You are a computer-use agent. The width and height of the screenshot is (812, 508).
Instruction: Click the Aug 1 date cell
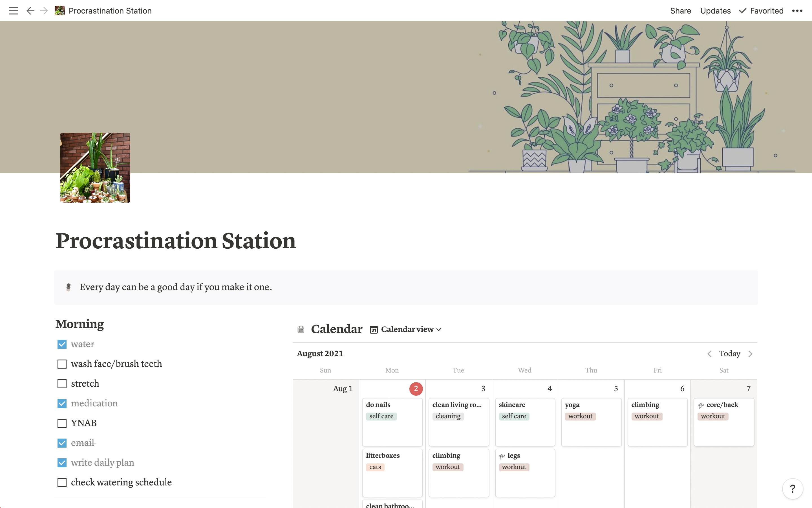click(326, 443)
